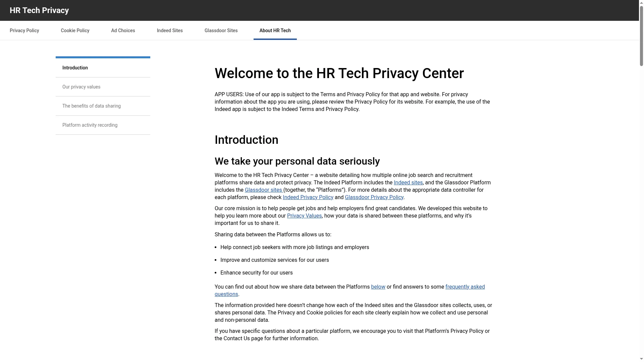Screen dimensions: 644x362
Task: Go to the Ad Choices tab
Action: coord(123,31)
